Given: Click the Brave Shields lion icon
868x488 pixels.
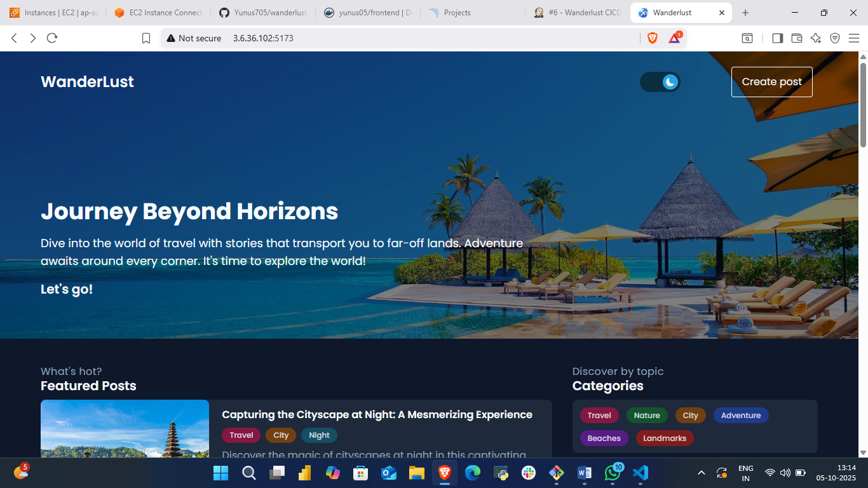Looking at the screenshot, I should (x=652, y=38).
